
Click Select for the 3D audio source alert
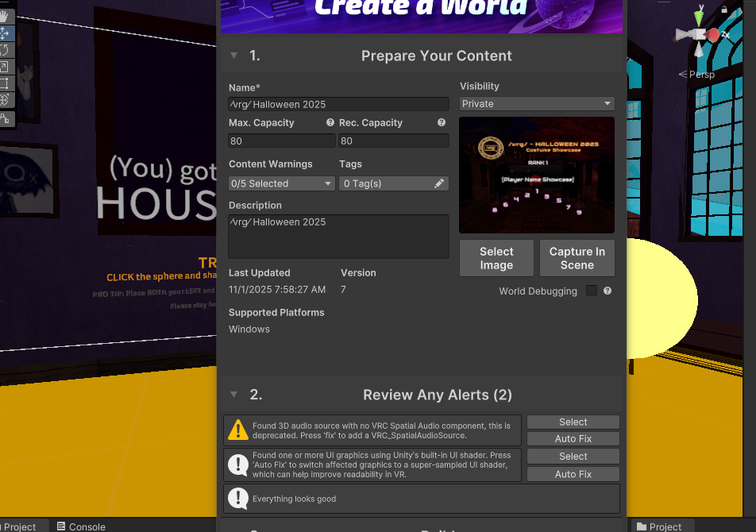point(573,422)
